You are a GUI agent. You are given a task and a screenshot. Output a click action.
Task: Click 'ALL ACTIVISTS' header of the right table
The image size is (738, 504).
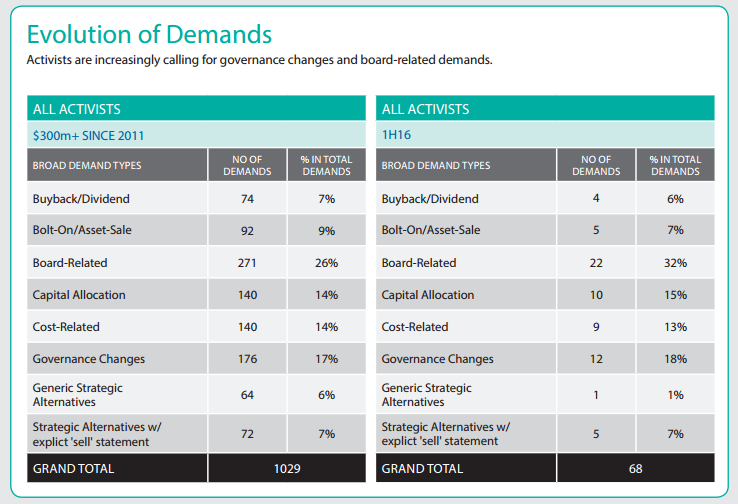[425, 109]
